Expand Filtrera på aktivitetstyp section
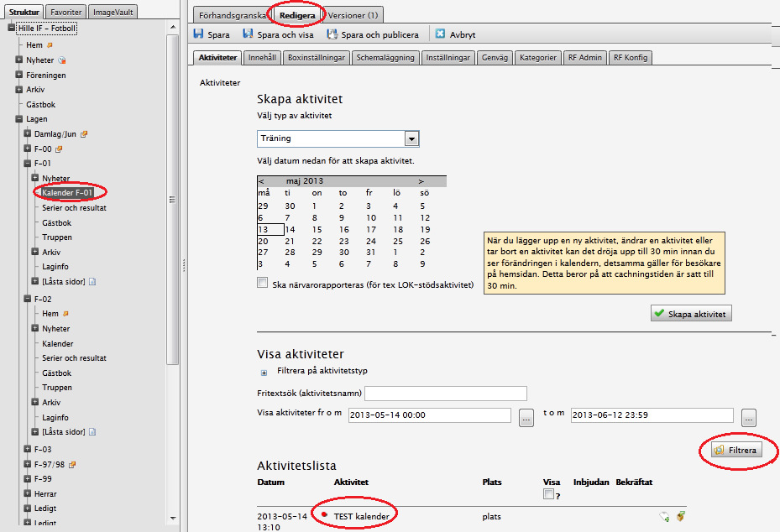 pyautogui.click(x=264, y=373)
